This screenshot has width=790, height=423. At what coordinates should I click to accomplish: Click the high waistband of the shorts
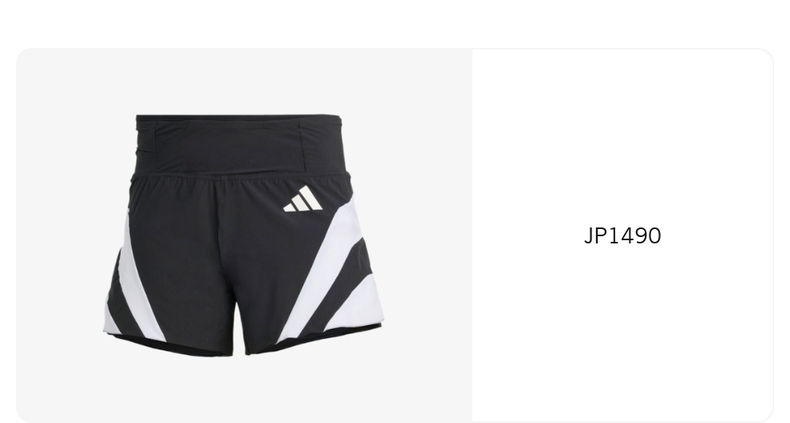click(x=240, y=145)
